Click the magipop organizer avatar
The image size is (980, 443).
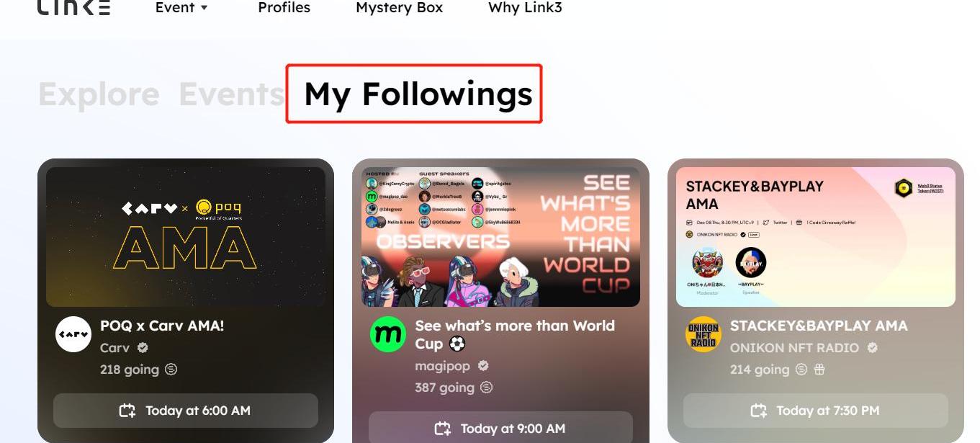(x=388, y=334)
